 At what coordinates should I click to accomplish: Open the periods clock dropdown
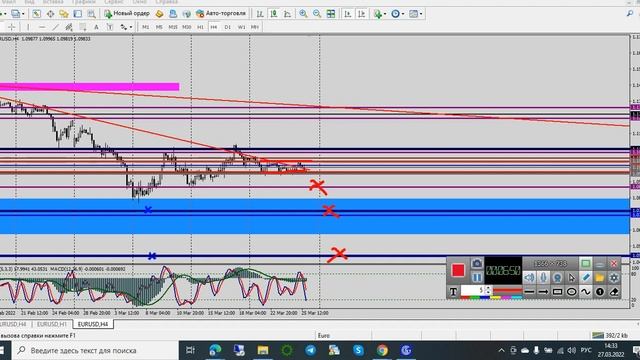(397, 14)
